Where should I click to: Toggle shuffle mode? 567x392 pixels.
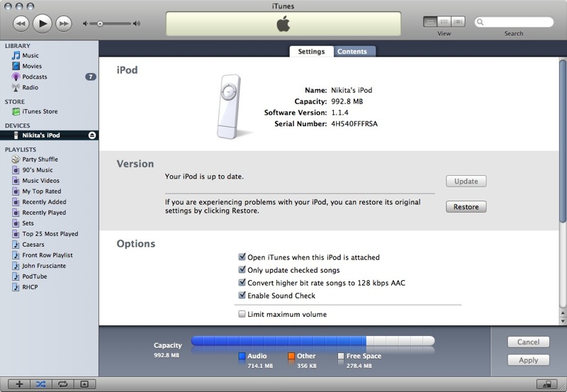point(41,384)
